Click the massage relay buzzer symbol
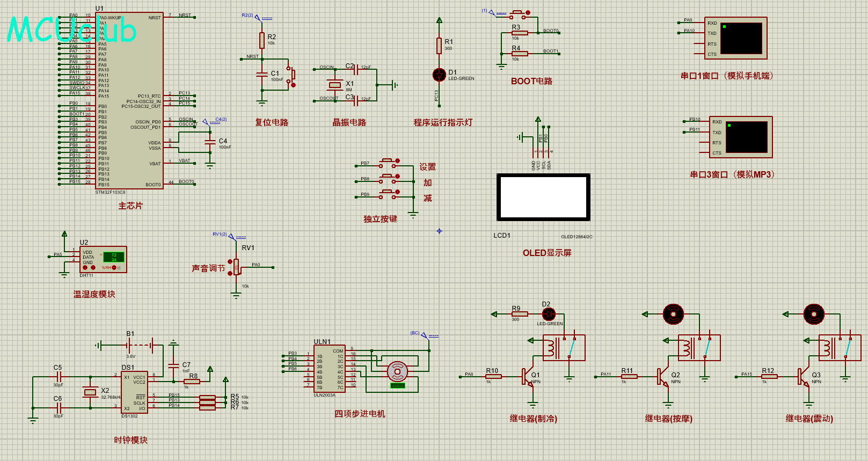Screen dimensions: 868x461 point(674,314)
